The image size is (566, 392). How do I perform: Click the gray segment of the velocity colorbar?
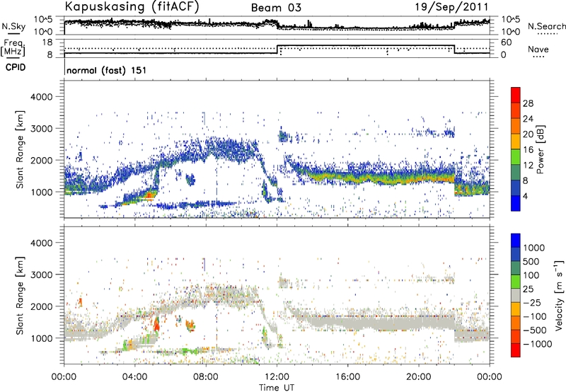coord(516,295)
